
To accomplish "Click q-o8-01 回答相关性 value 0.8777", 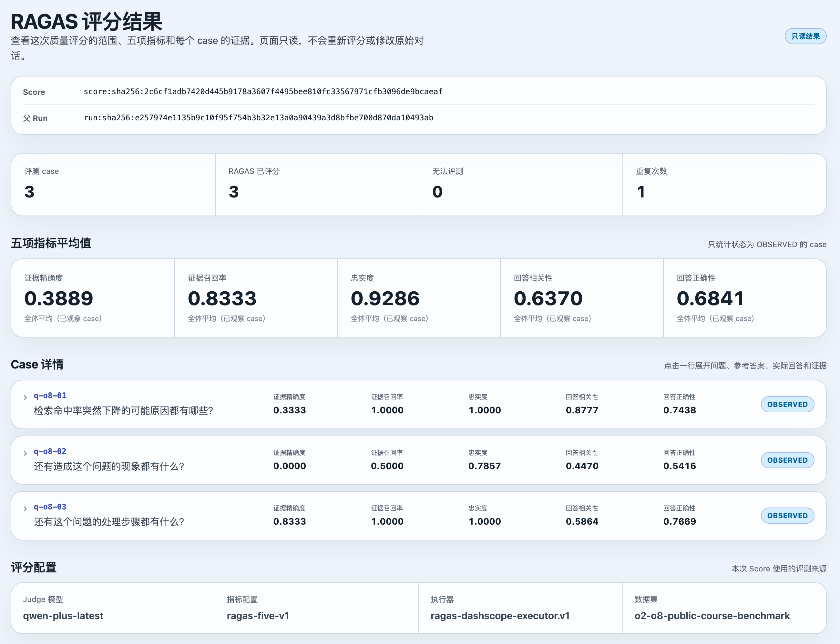I will [582, 410].
